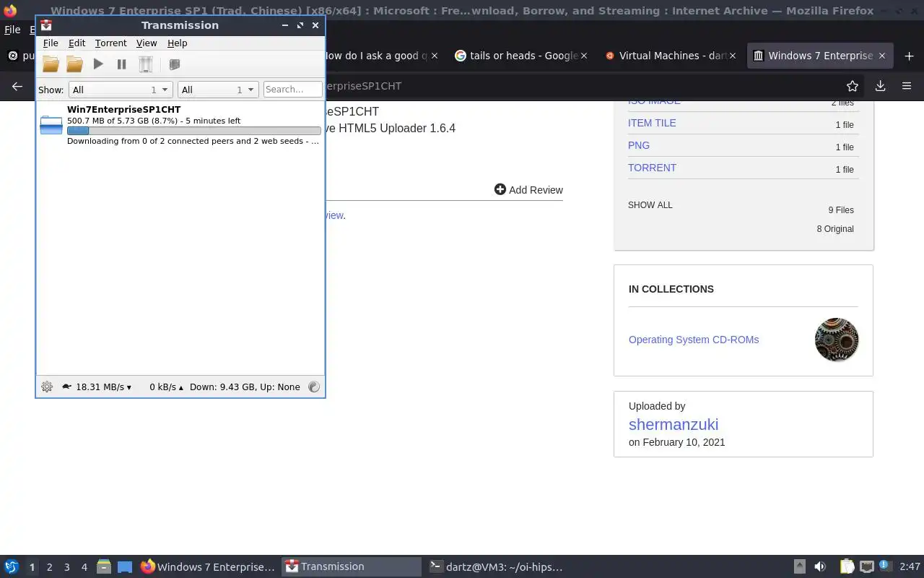Click the statistics circle icon in Transmission status bar
Image resolution: width=924 pixels, height=578 pixels.
pyautogui.click(x=314, y=387)
